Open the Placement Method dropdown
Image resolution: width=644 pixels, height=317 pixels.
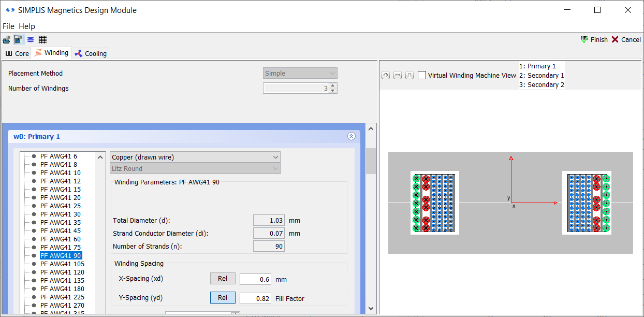point(300,74)
